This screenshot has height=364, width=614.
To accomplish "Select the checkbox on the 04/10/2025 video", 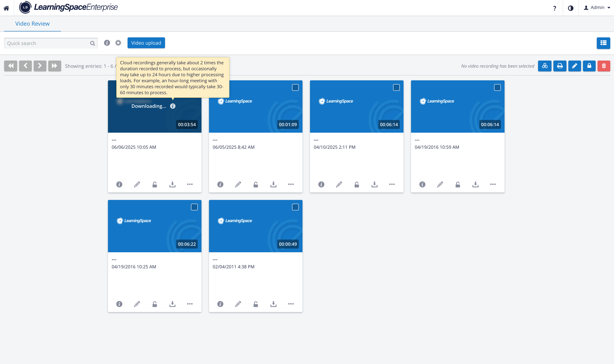I will click(396, 87).
